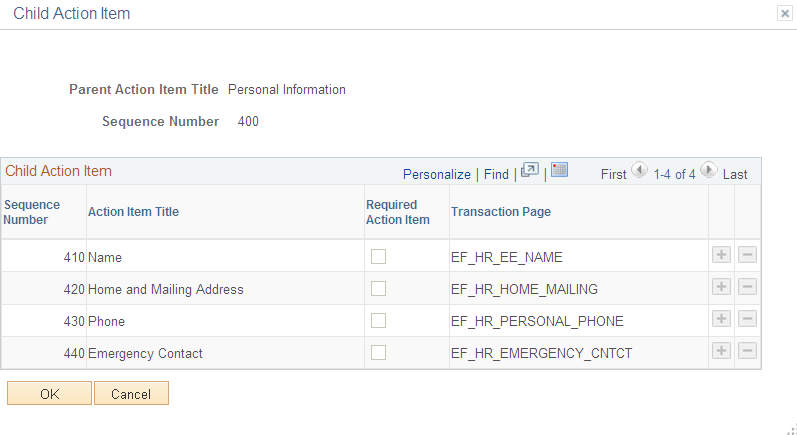Click the Find link
The width and height of the screenshot is (797, 435).
coord(496,174)
